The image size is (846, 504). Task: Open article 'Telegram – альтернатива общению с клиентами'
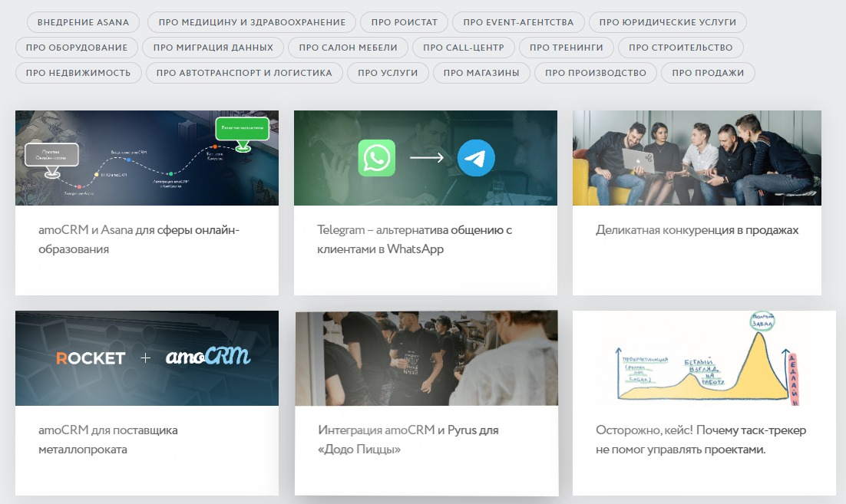(415, 239)
